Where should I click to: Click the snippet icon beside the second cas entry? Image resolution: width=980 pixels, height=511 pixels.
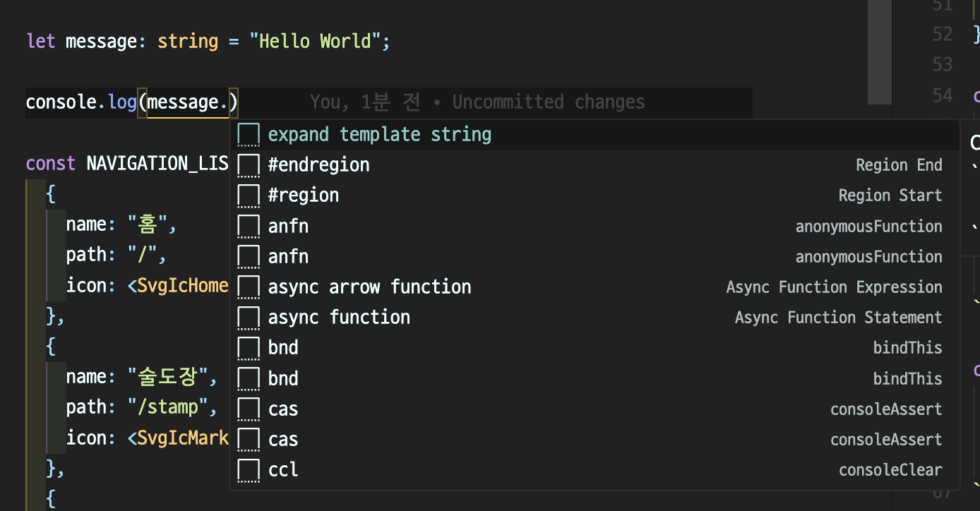(x=249, y=440)
